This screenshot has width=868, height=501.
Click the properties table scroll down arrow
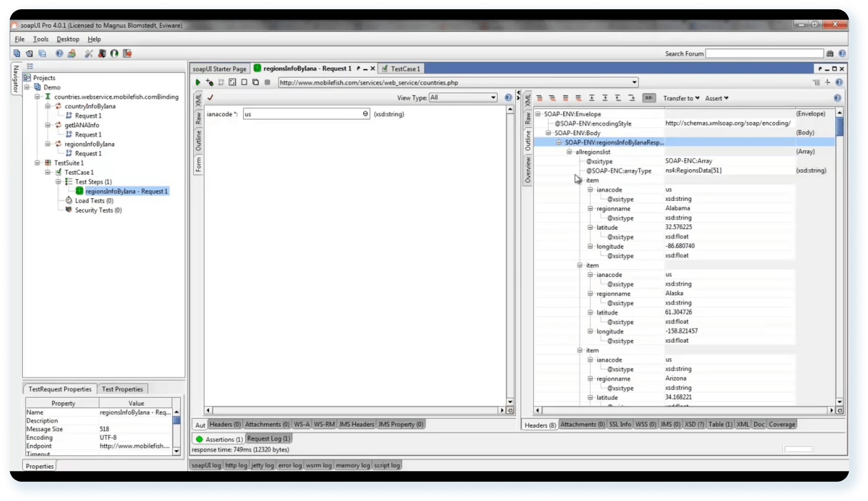pos(177,451)
